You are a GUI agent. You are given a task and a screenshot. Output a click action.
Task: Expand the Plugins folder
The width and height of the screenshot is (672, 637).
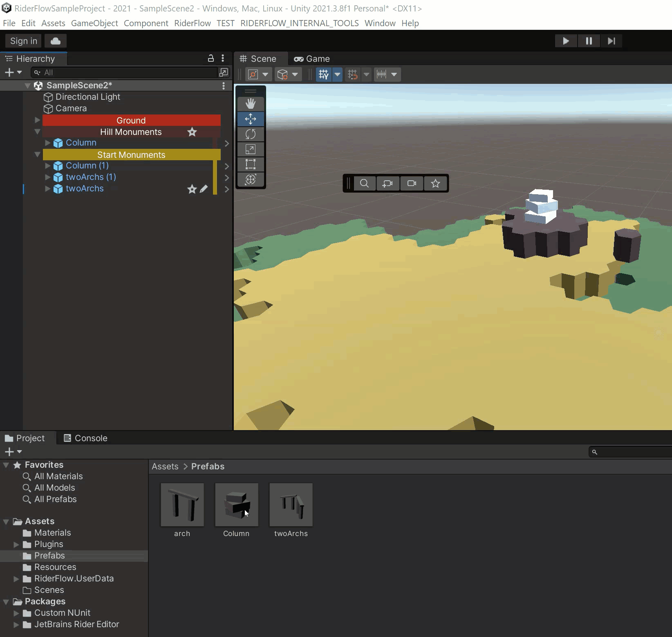(16, 544)
